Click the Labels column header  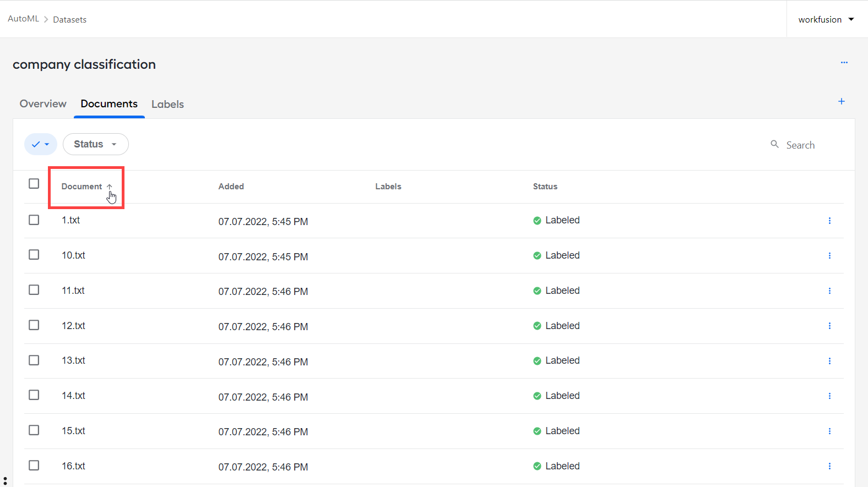pos(388,187)
